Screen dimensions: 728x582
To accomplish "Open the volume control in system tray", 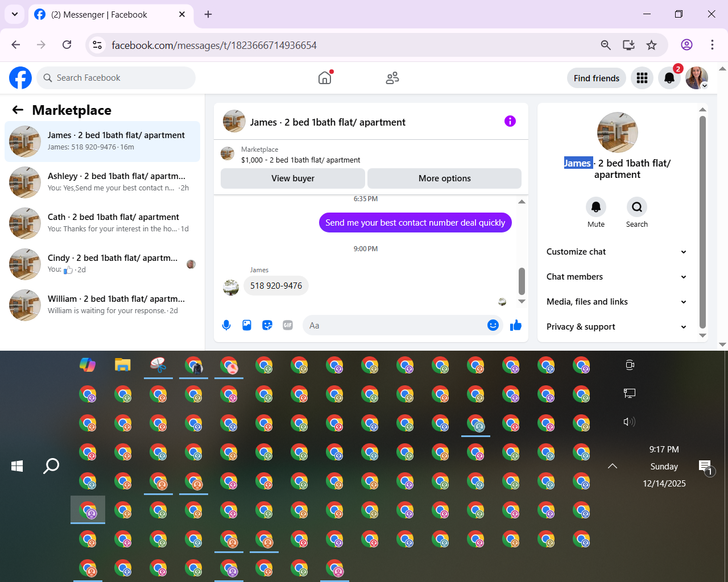I will coord(630,421).
